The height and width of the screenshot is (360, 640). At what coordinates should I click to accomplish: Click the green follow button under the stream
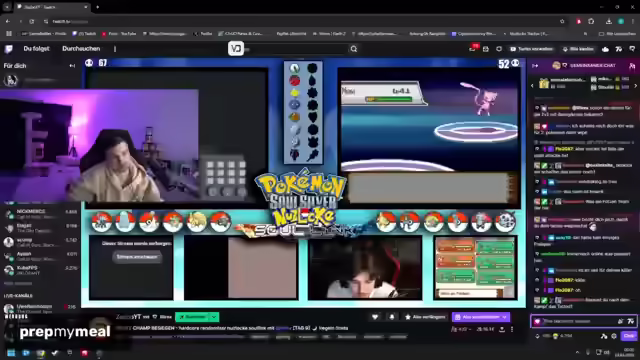click(192, 317)
